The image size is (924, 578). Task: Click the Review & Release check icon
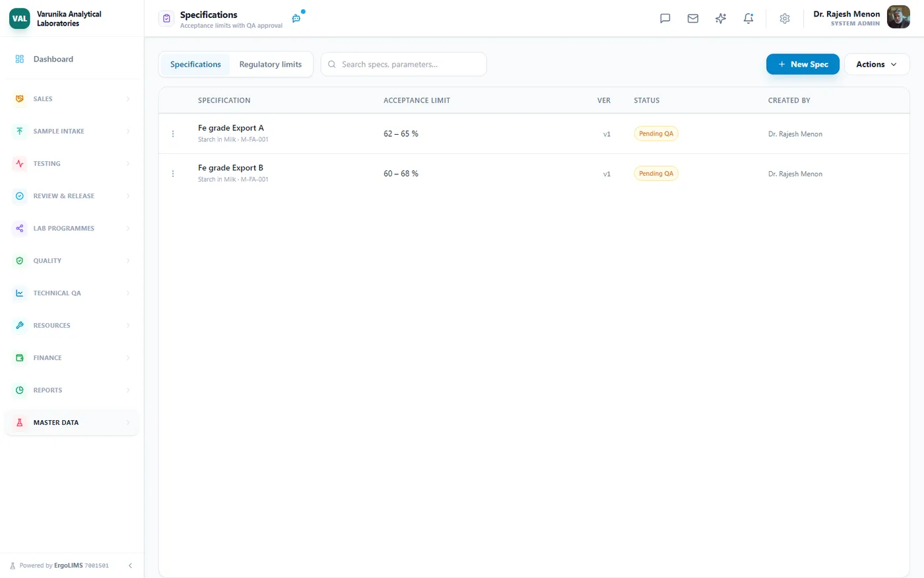coord(20,196)
